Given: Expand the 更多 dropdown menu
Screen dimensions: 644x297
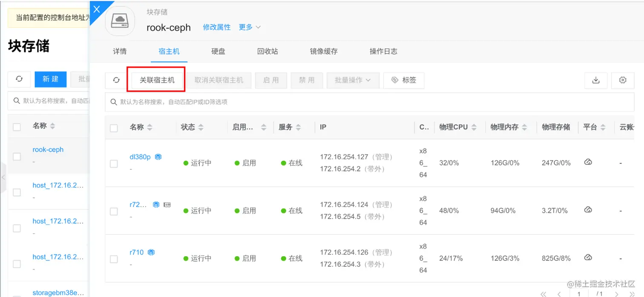Looking at the screenshot, I should click(250, 27).
